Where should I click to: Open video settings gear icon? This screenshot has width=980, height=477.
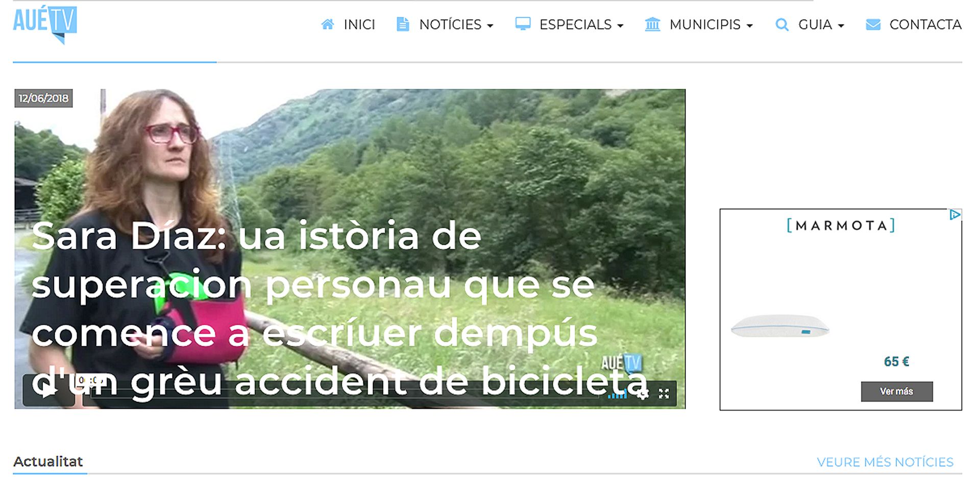(643, 393)
